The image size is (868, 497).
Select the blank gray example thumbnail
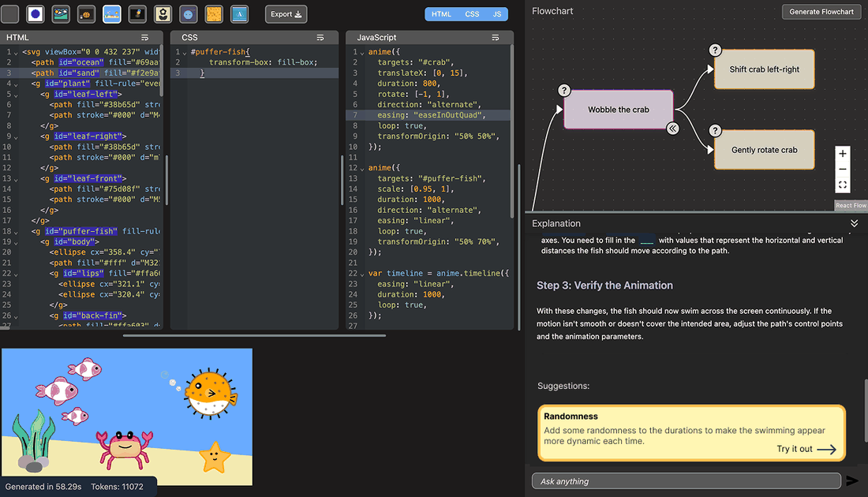click(x=10, y=14)
